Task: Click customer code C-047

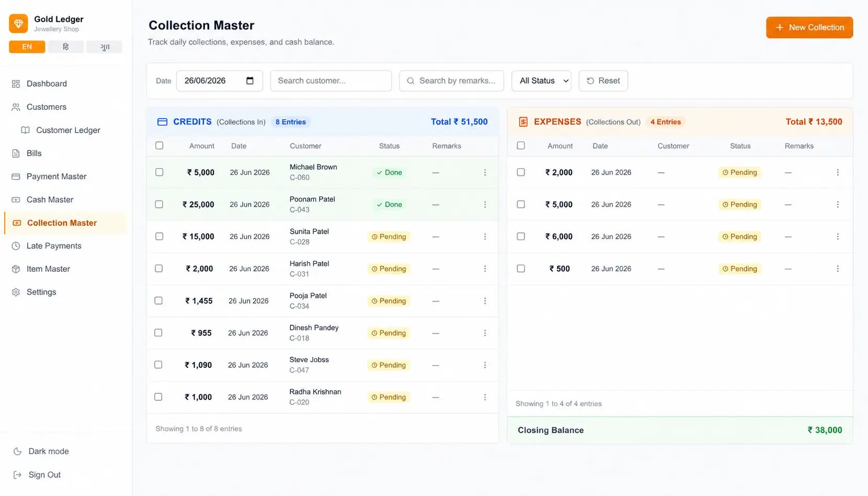Action: (299, 370)
